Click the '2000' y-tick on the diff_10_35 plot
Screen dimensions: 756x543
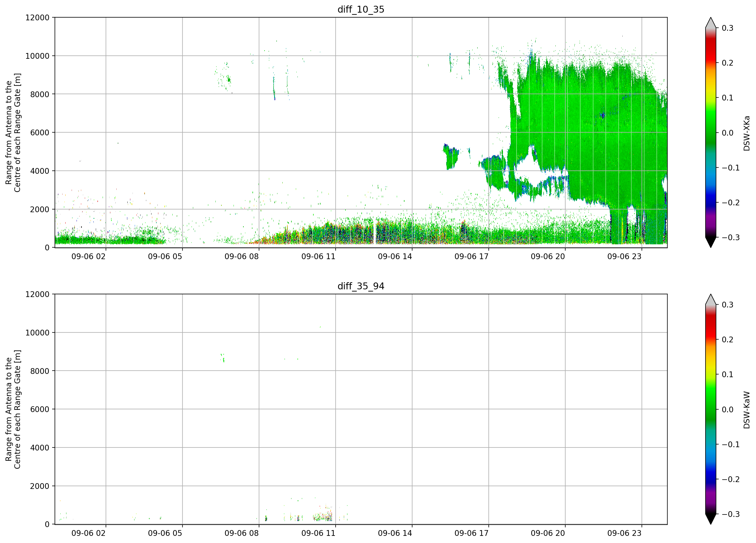click(x=40, y=209)
